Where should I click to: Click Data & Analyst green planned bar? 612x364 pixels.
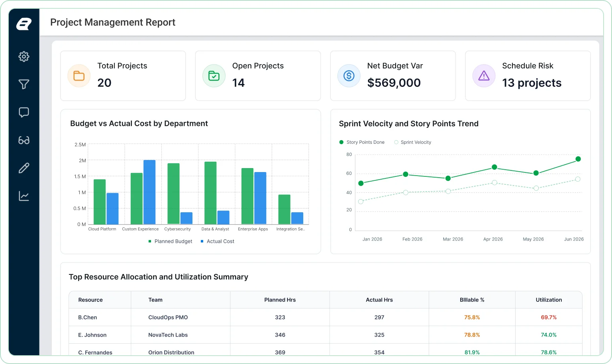(210, 193)
